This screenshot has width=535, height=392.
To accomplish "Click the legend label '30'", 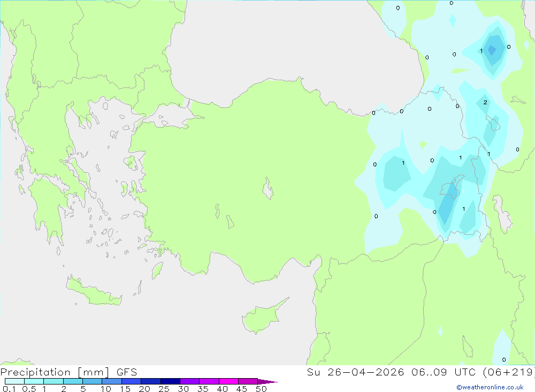I will (183, 389).
